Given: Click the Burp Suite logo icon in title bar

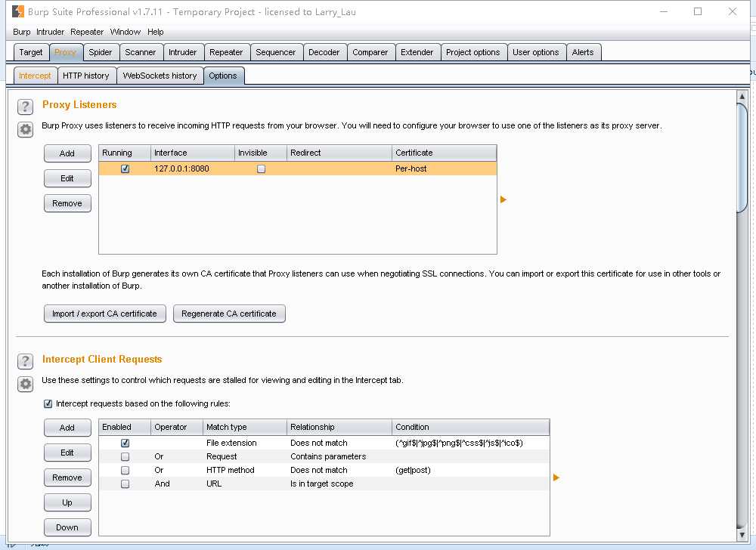Looking at the screenshot, I should coord(18,11).
